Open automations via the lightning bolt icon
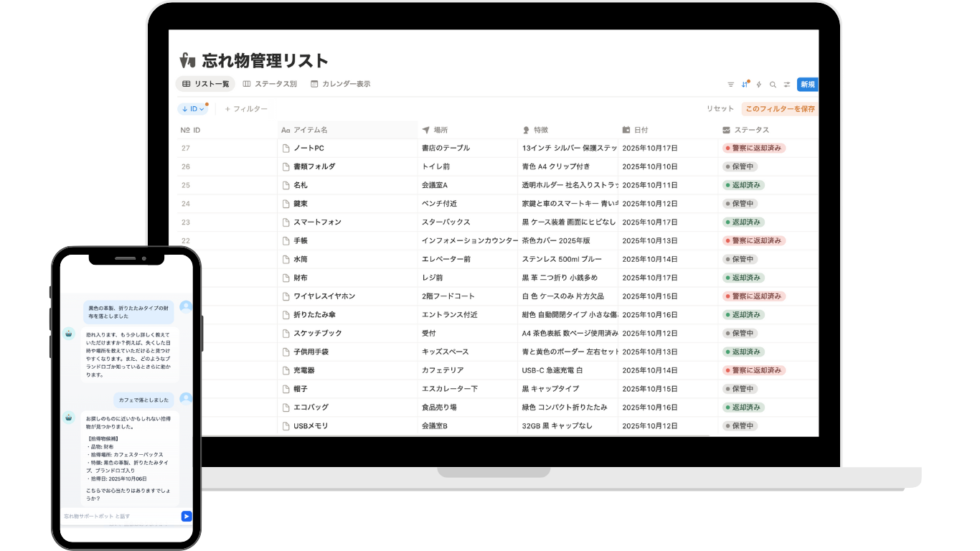980x551 pixels. click(759, 84)
